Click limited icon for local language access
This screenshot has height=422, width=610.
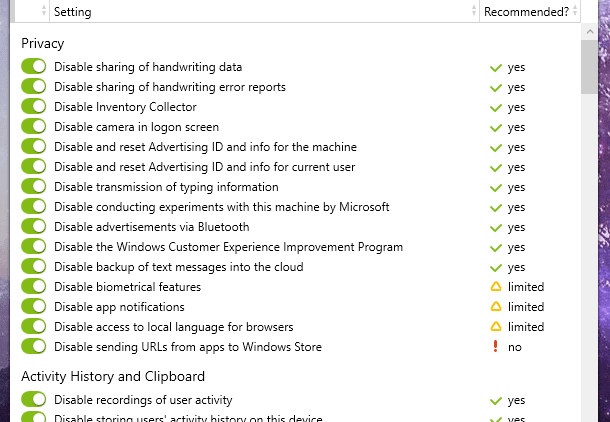[x=495, y=327]
